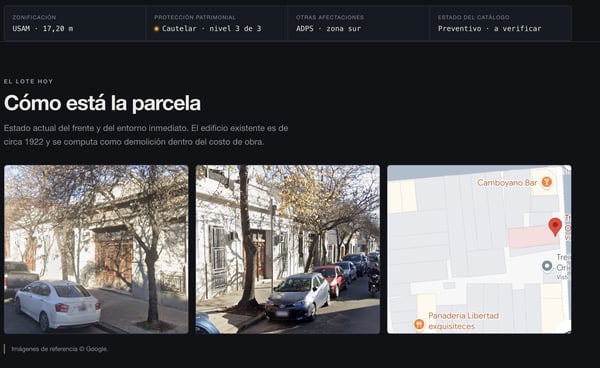Open the street photo with parked blue car
Screen dimensions: 600x368
click(288, 249)
